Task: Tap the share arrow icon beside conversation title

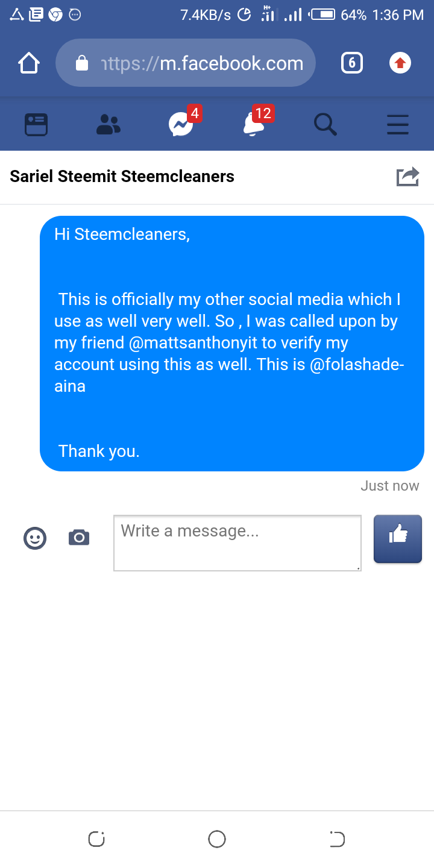Action: pyautogui.click(x=407, y=177)
